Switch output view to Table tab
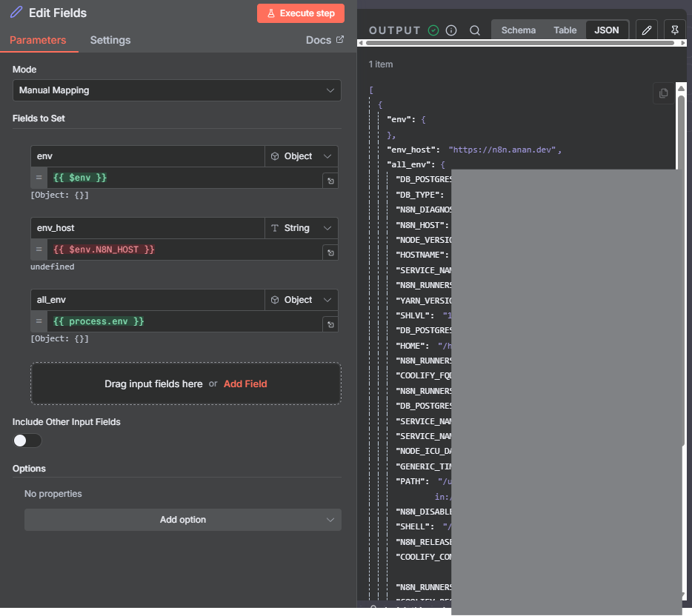This screenshot has height=616, width=692. pyautogui.click(x=565, y=30)
